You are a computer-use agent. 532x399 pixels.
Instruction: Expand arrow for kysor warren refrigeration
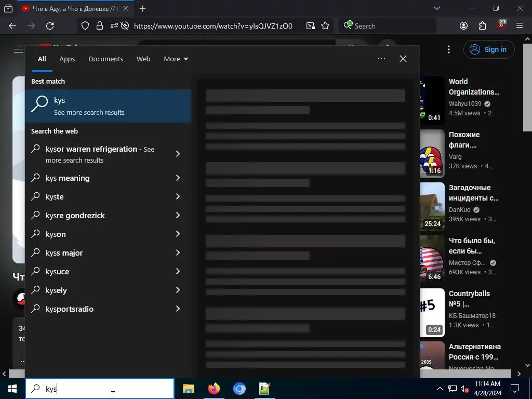(x=178, y=154)
